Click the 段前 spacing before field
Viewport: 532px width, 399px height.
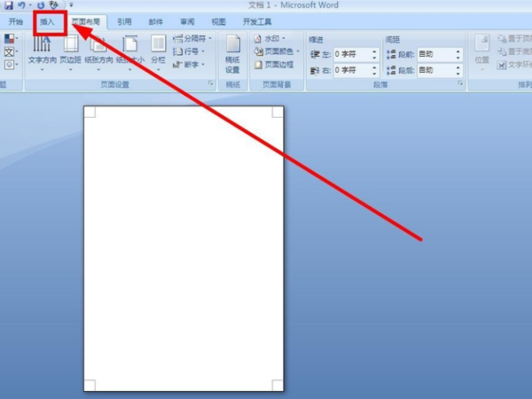435,54
